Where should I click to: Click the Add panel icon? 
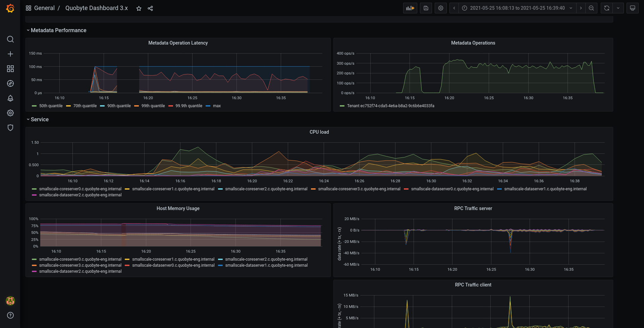tap(410, 8)
